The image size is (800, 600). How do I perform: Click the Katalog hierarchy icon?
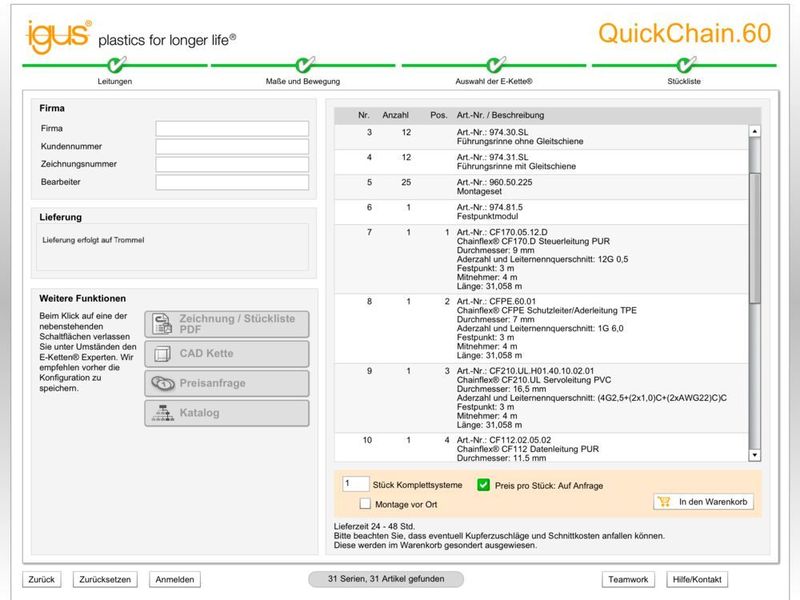click(x=163, y=413)
